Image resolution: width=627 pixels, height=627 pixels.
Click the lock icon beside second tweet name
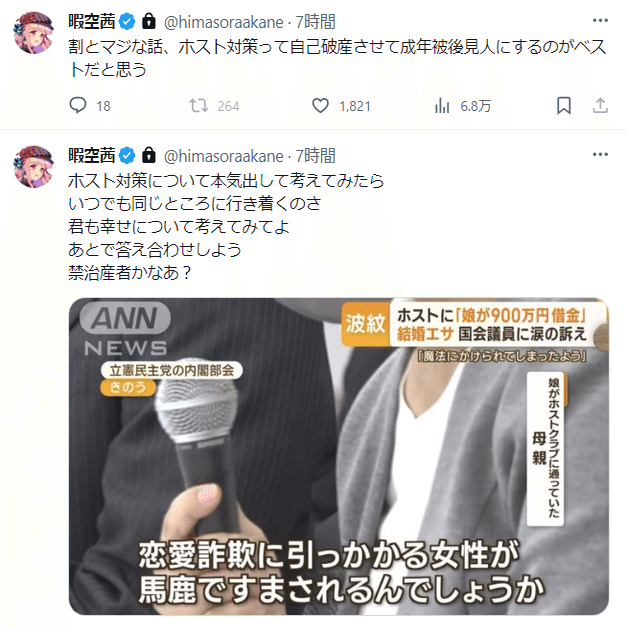(149, 155)
